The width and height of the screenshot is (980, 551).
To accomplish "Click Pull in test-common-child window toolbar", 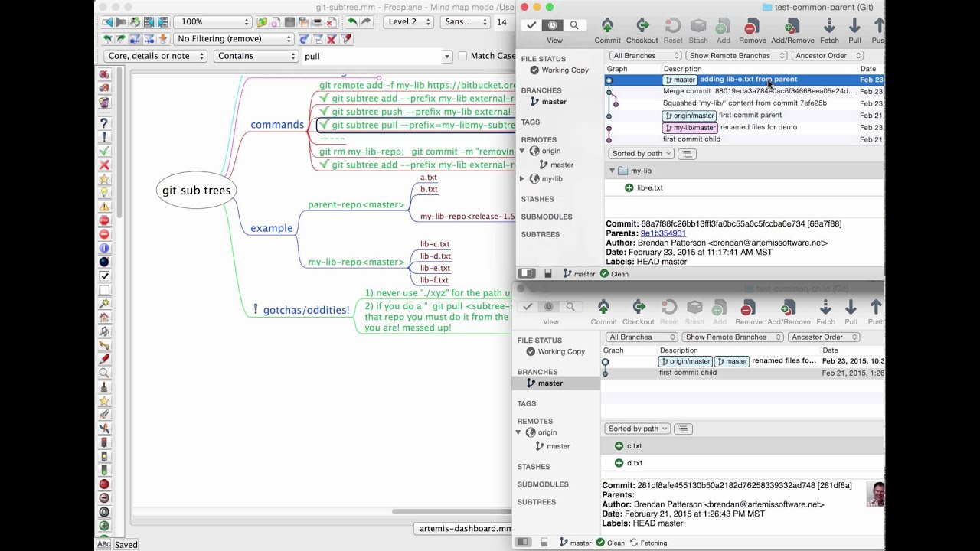I will (851, 312).
